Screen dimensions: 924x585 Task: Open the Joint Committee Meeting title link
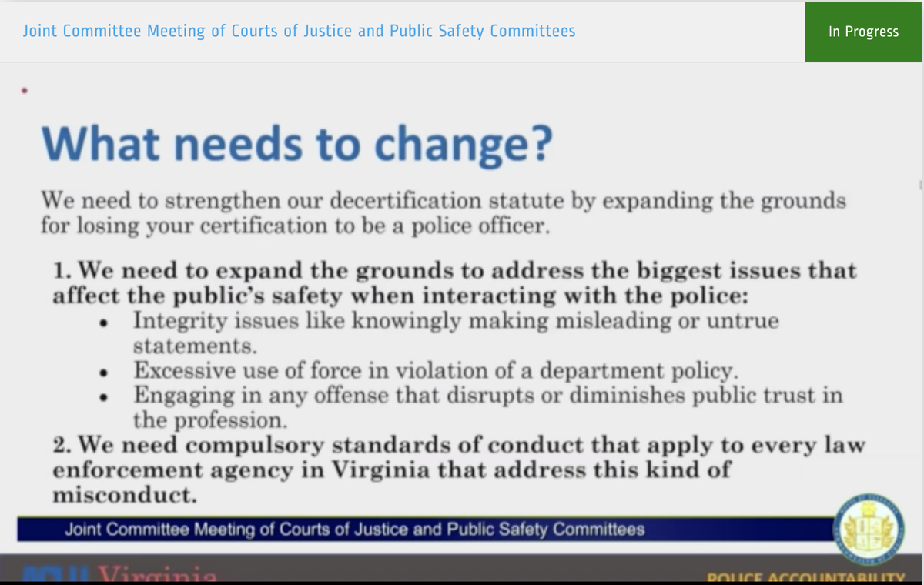pyautogui.click(x=299, y=32)
